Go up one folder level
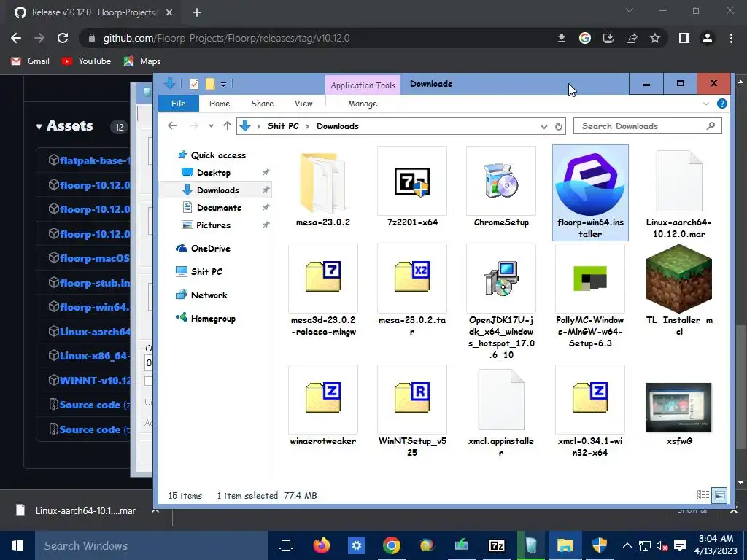Screen dimensions: 747x560 click(x=228, y=125)
